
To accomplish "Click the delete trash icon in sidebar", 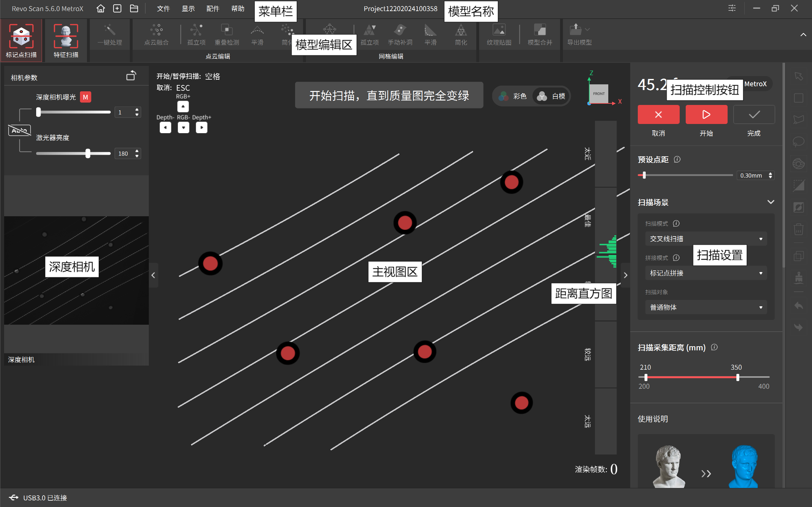I will point(799,230).
